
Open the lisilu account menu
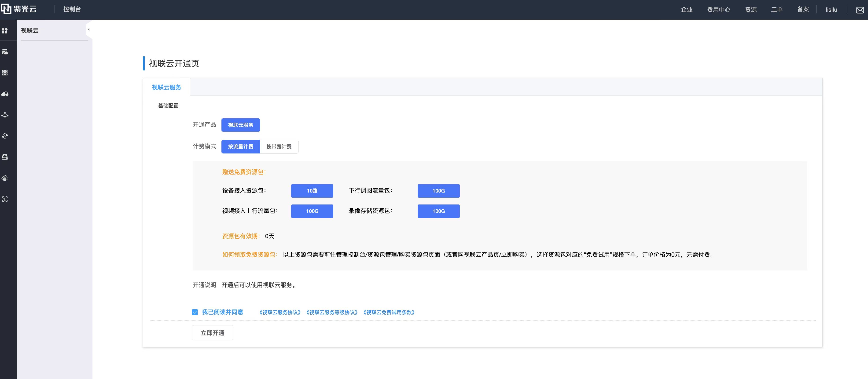click(831, 10)
